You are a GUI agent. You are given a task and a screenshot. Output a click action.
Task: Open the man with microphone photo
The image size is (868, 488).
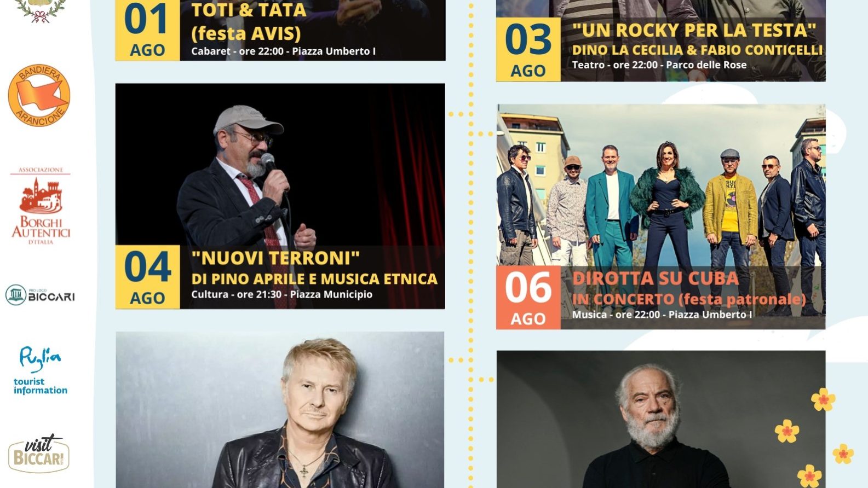pos(280,164)
